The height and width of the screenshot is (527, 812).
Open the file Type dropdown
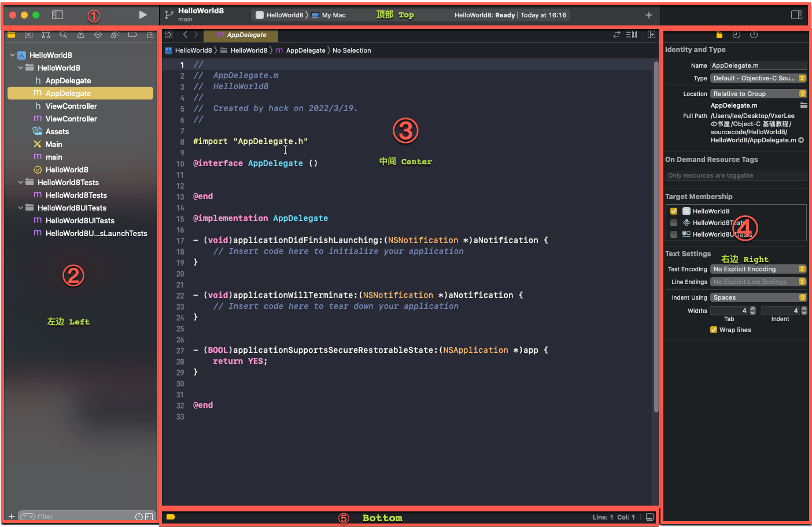[x=758, y=78]
